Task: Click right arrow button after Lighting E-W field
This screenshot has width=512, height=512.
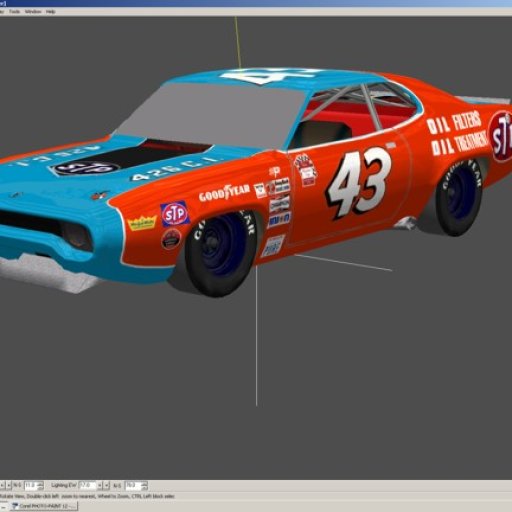Action: click(x=106, y=486)
